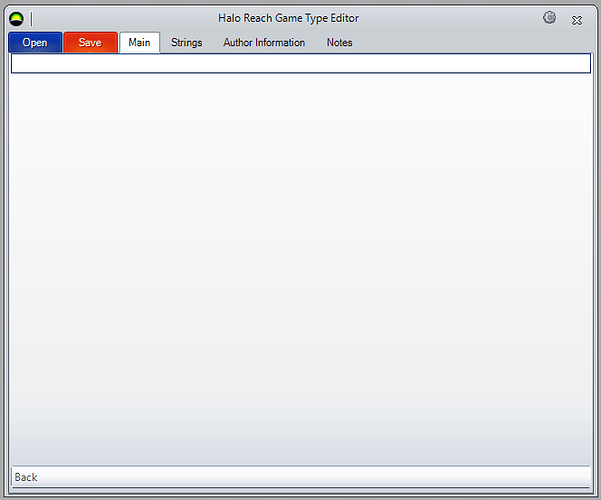This screenshot has width=601, height=500.
Task: Click the Halo Reach editor app logo
Action: pos(16,19)
